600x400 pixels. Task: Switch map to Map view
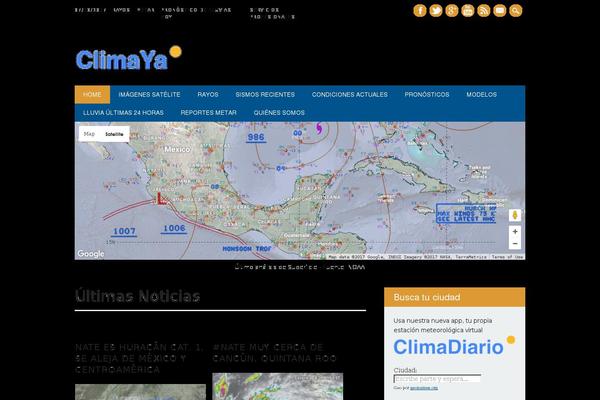point(89,134)
